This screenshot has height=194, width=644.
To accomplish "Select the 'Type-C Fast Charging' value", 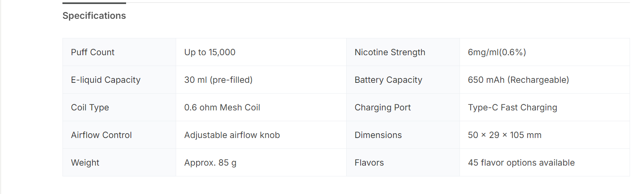I will pos(512,108).
